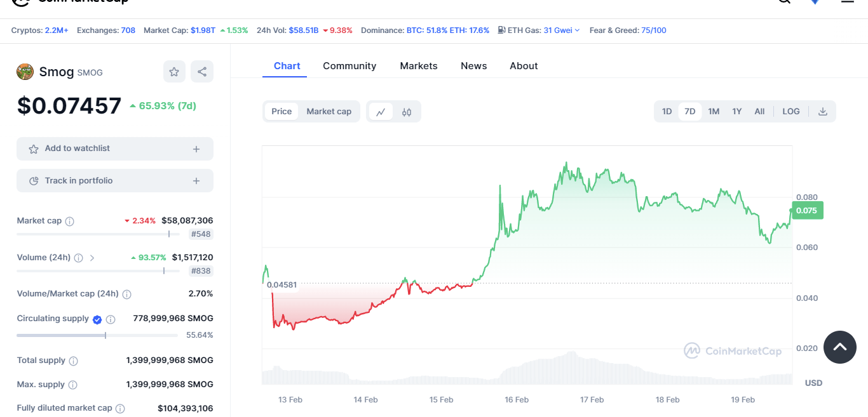Viewport: 868px width, 417px height.
Task: Click the info icon next to Volume (24h)
Action: pos(78,258)
